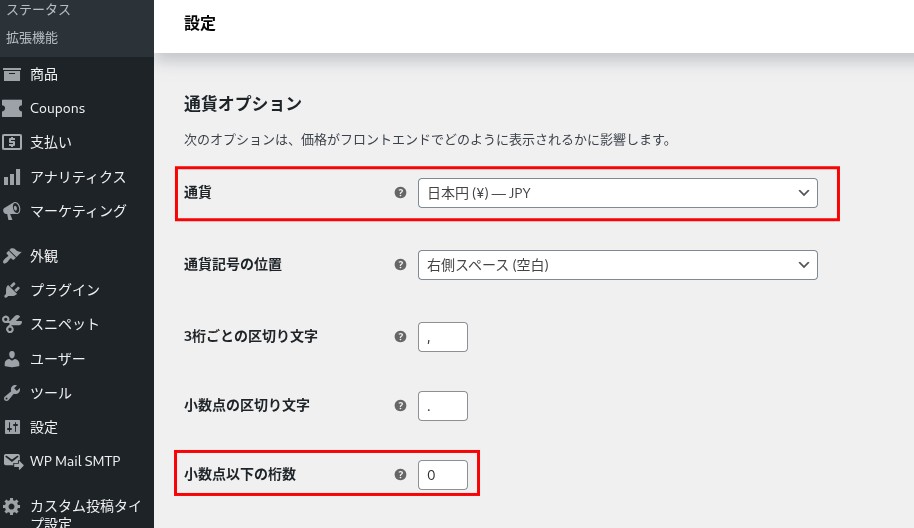
Task: Open the 外観 appearance menu
Action: tap(44, 256)
